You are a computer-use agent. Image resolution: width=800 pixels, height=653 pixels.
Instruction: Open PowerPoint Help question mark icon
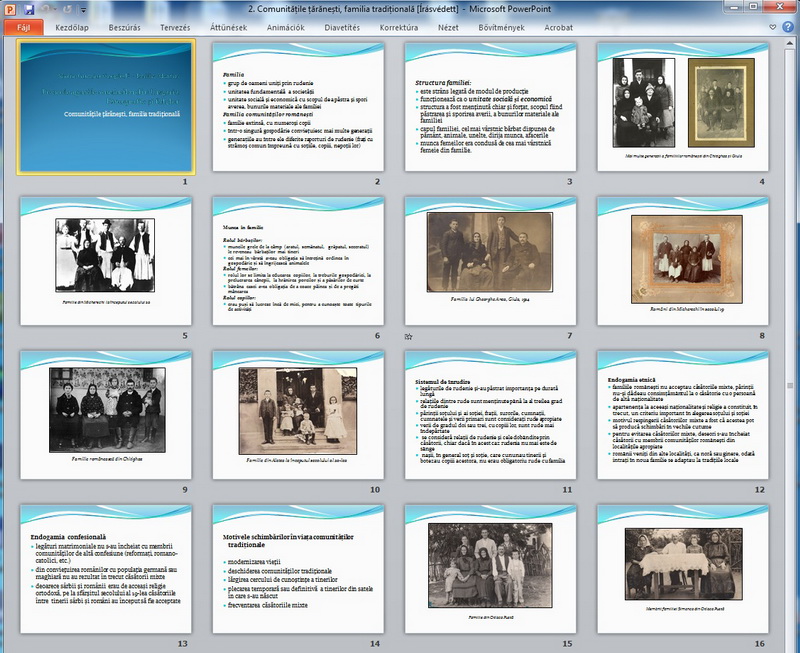790,28
